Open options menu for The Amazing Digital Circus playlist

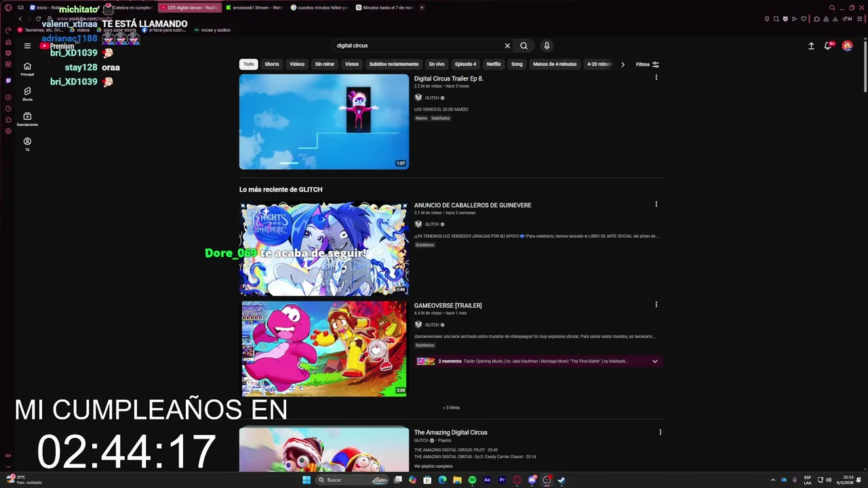(660, 432)
